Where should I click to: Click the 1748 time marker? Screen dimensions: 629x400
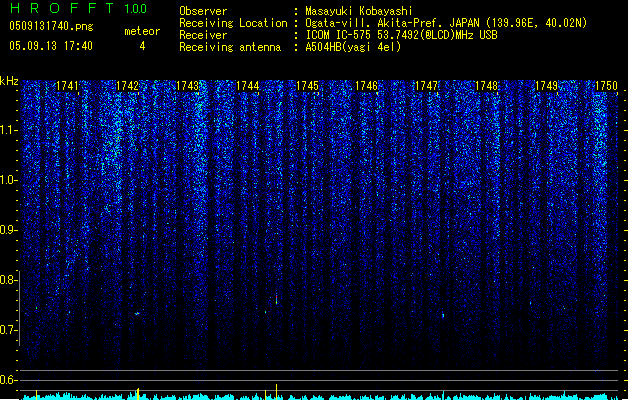point(486,86)
